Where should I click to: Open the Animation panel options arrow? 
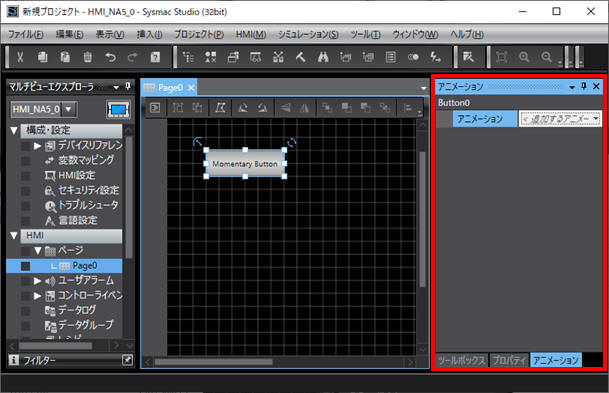click(572, 87)
